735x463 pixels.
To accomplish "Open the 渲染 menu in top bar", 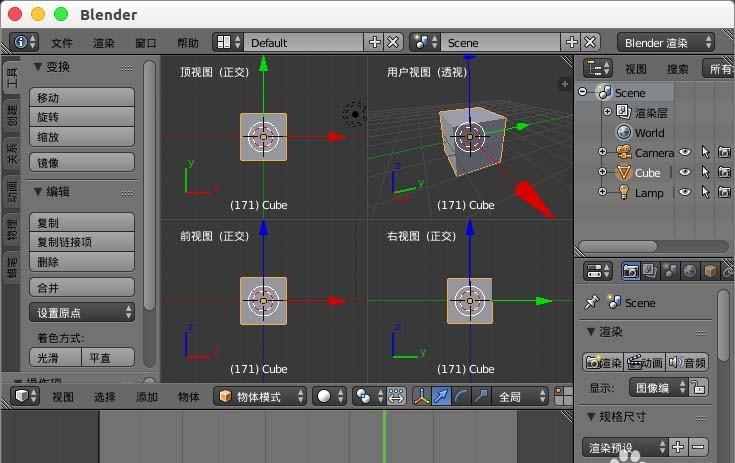I will 104,43.
